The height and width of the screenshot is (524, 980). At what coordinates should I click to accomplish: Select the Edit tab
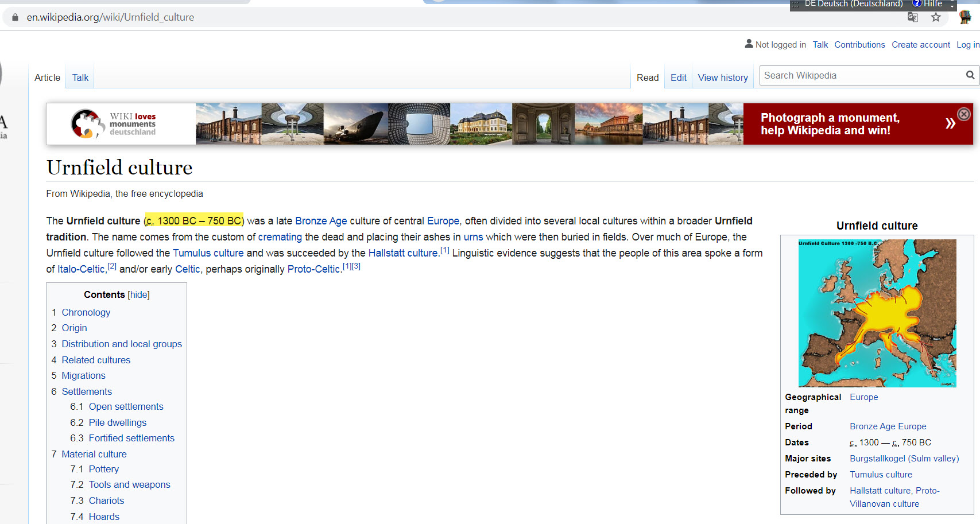tap(678, 77)
